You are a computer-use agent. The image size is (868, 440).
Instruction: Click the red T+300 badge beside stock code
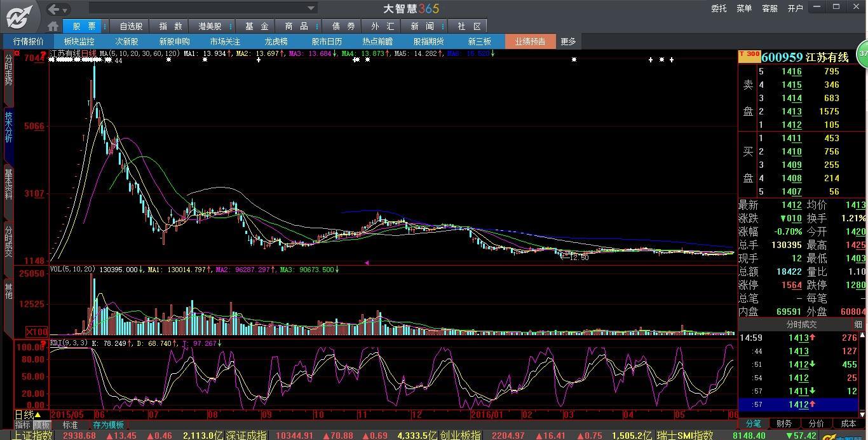pos(749,55)
